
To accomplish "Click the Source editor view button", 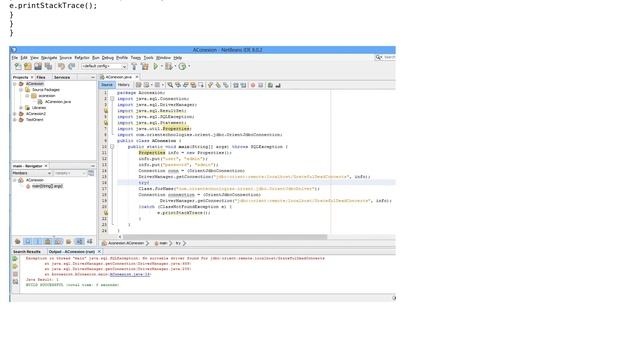I will (x=107, y=85).
